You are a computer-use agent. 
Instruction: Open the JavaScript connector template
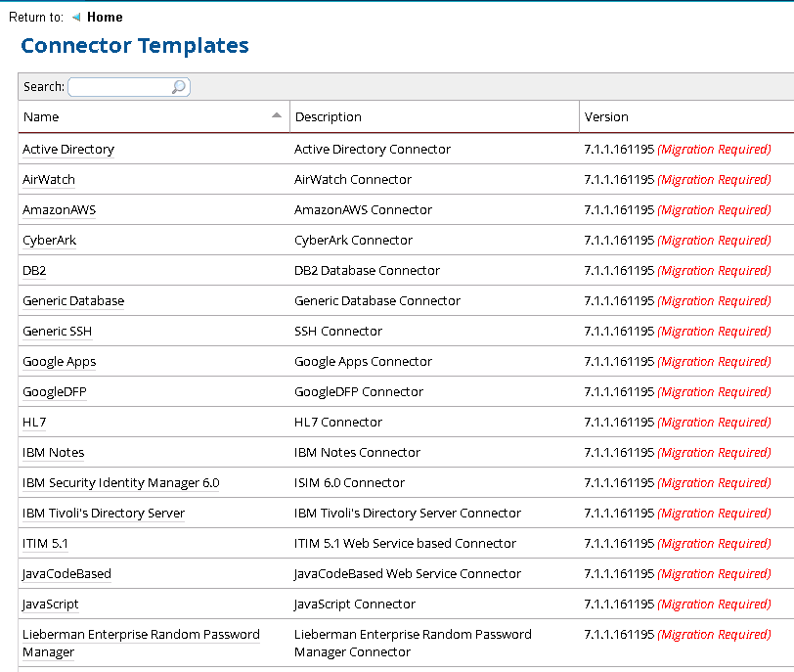[x=51, y=605]
